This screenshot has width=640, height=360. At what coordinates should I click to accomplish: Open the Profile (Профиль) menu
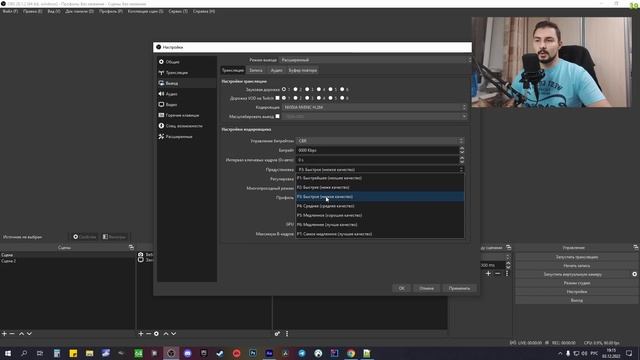coord(111,11)
